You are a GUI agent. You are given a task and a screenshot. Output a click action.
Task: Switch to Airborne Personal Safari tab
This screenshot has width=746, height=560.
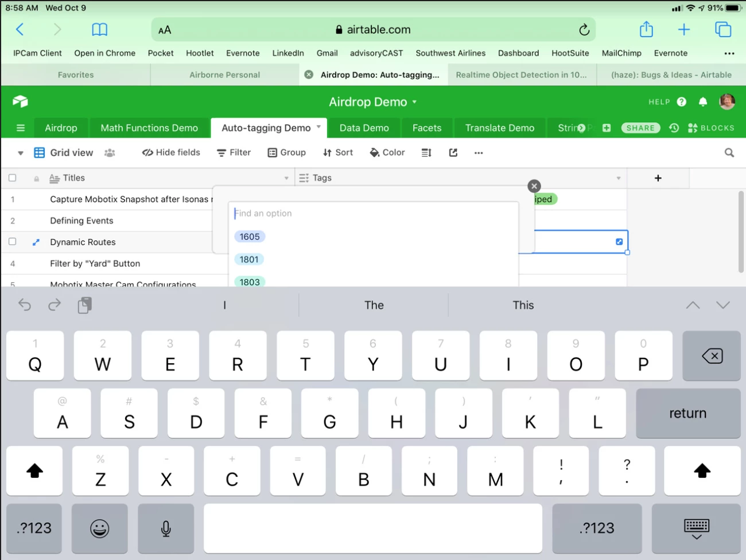point(224,75)
